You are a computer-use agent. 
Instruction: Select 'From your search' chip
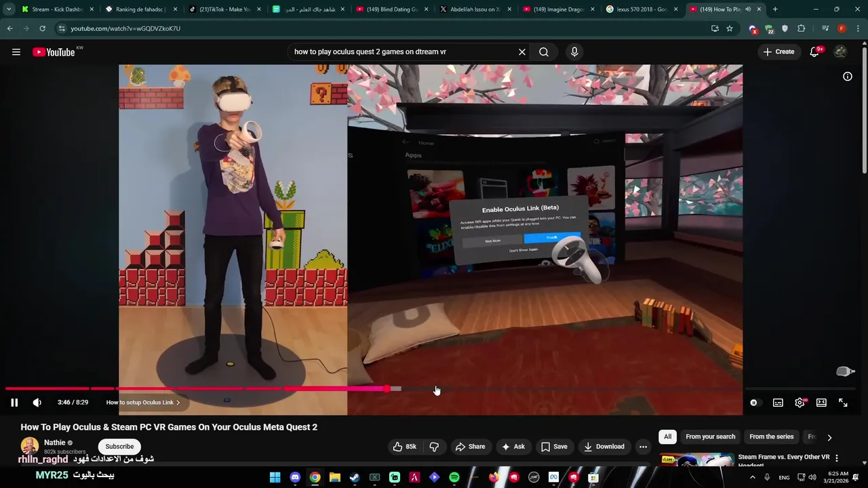[710, 437]
